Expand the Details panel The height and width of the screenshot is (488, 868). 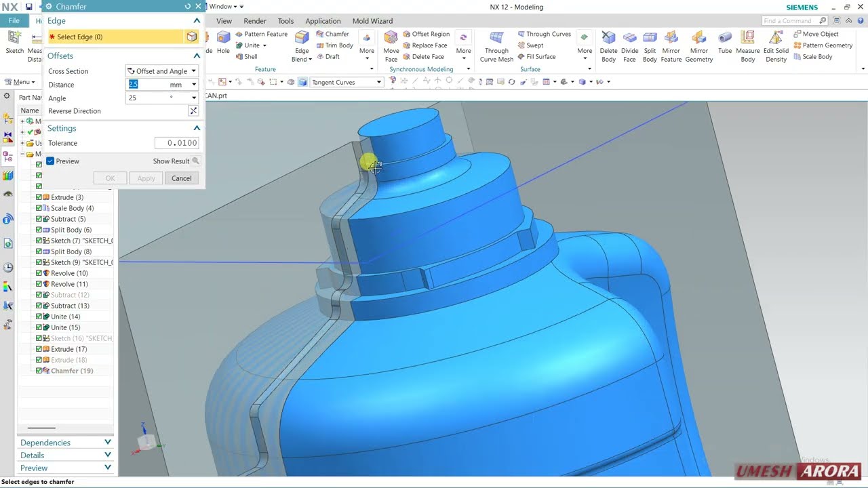click(x=107, y=455)
